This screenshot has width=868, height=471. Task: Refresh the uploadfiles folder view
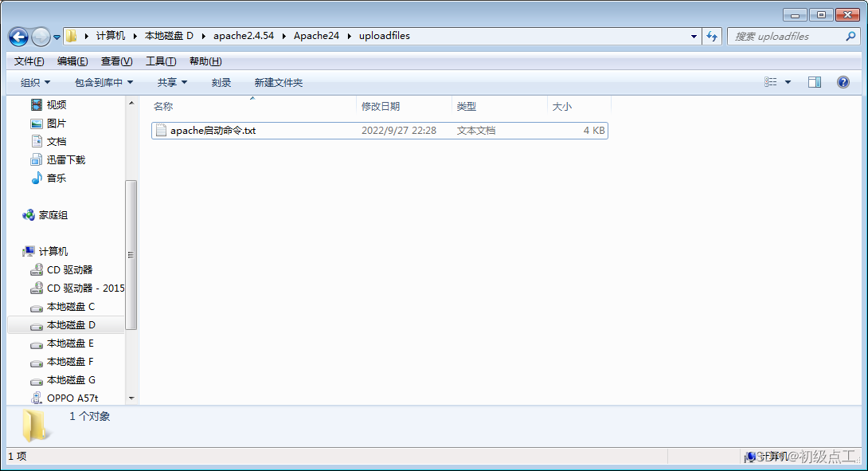click(x=711, y=37)
